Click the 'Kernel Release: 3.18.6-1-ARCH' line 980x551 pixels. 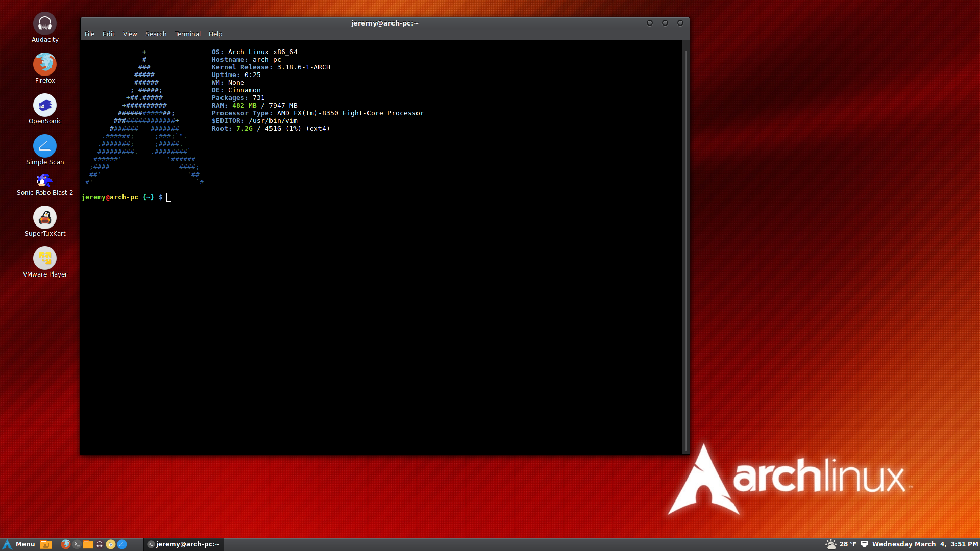[271, 67]
